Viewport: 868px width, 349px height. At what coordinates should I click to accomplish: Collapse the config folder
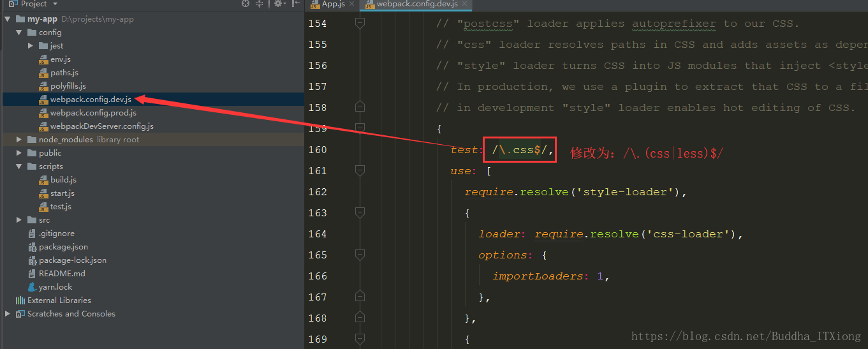pos(19,33)
